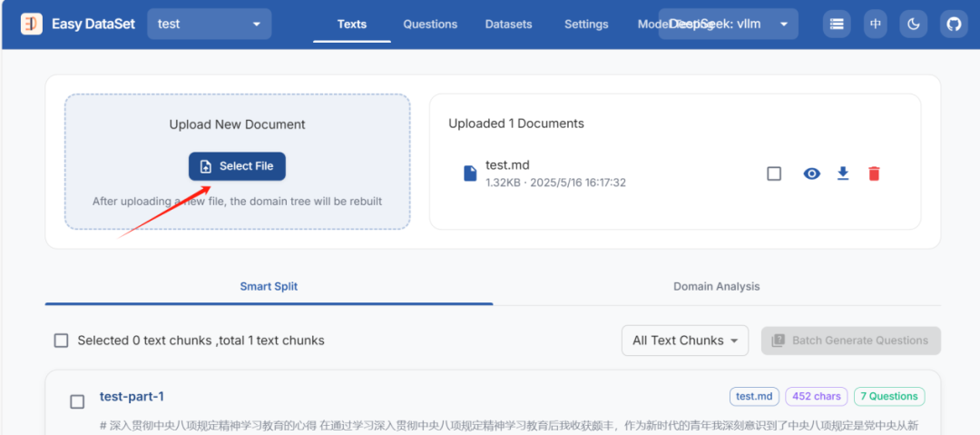
Task: Click the Select File upload button
Action: (x=237, y=166)
